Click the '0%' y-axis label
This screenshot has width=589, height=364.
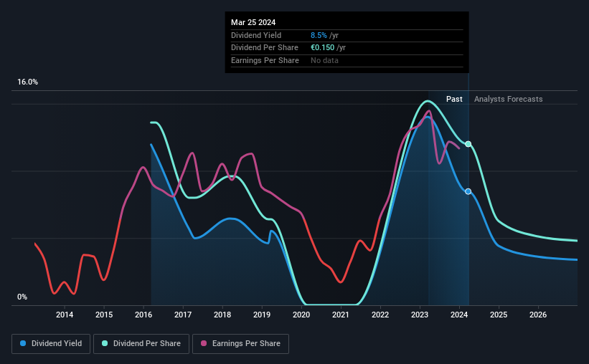coord(22,297)
